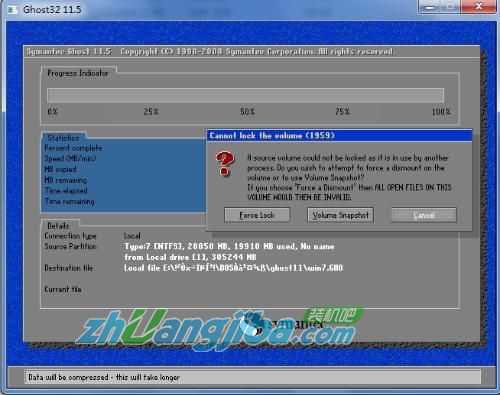Screen dimensions: 500x395
Task: Select the Details panel header
Action: (x=58, y=226)
